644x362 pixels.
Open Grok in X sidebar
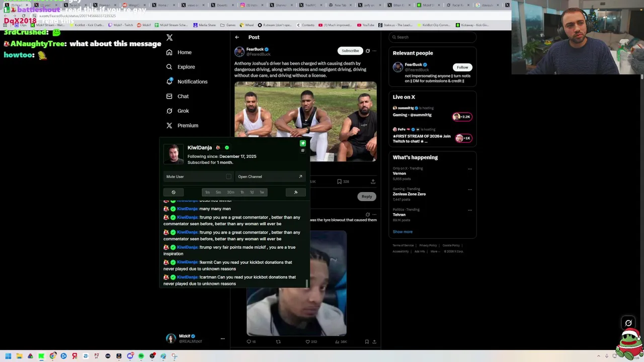click(x=178, y=111)
